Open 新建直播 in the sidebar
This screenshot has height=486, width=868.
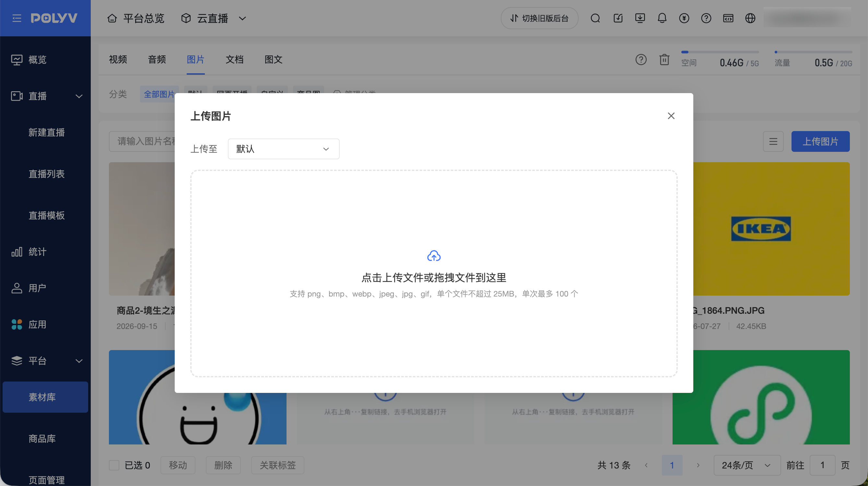coord(46,133)
